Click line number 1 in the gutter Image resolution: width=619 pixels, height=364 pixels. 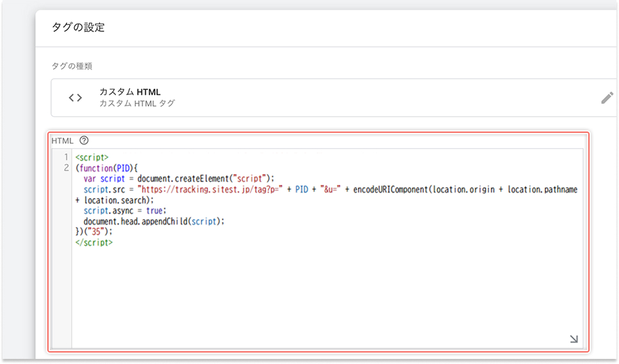[x=67, y=157]
